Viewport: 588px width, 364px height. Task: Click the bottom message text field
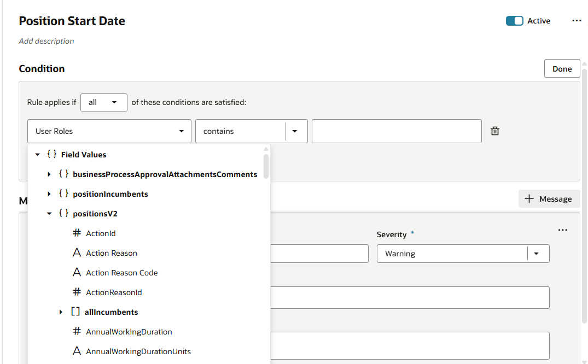[x=410, y=345]
